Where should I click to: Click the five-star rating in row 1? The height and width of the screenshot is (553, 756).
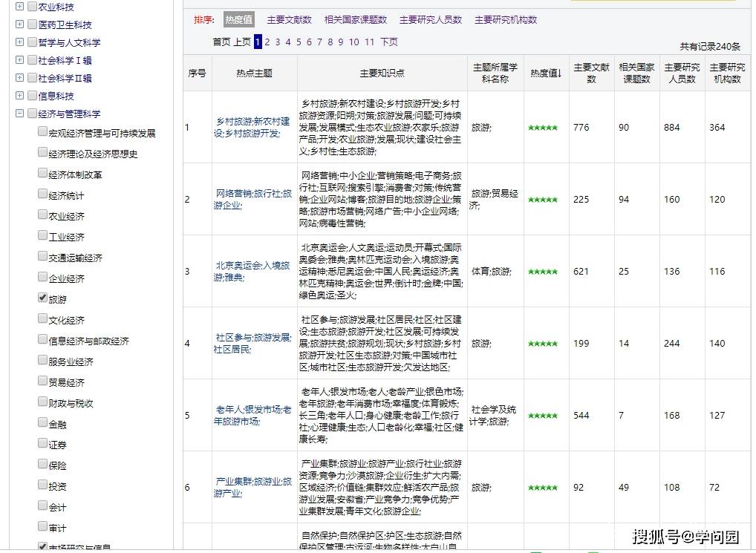(543, 128)
